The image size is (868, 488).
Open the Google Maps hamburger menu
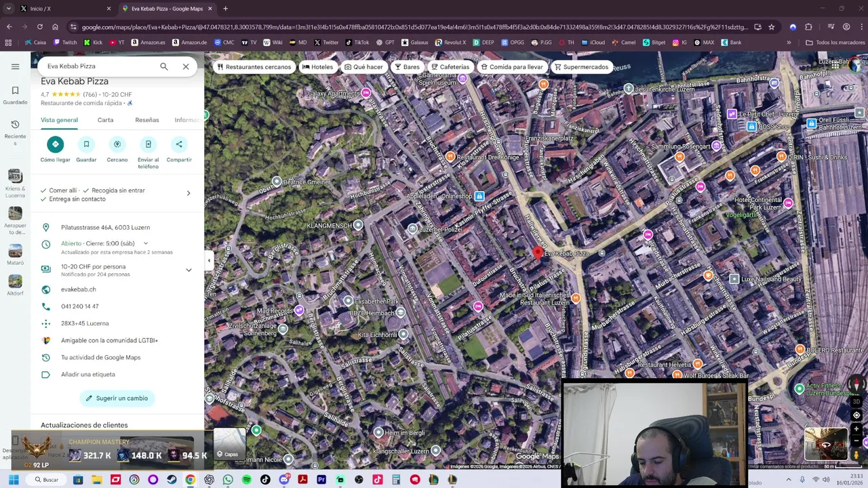coord(15,66)
